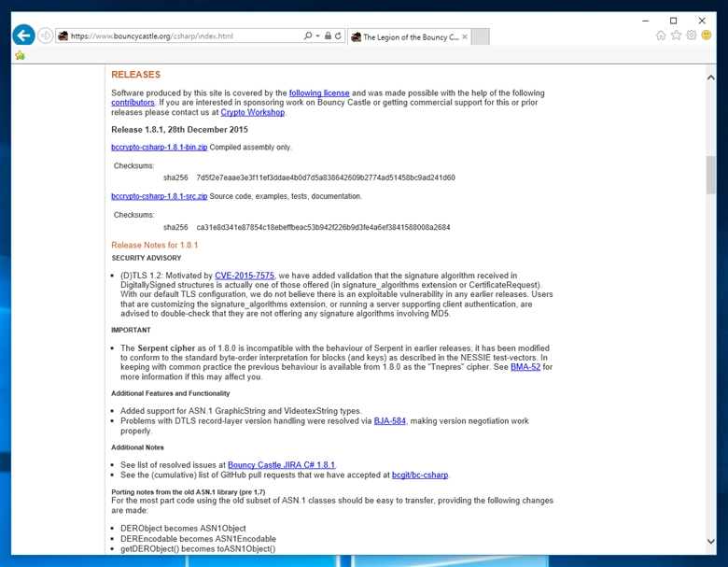Open the BJA-584 issue link
This screenshot has height=567, width=728.
[x=390, y=420]
